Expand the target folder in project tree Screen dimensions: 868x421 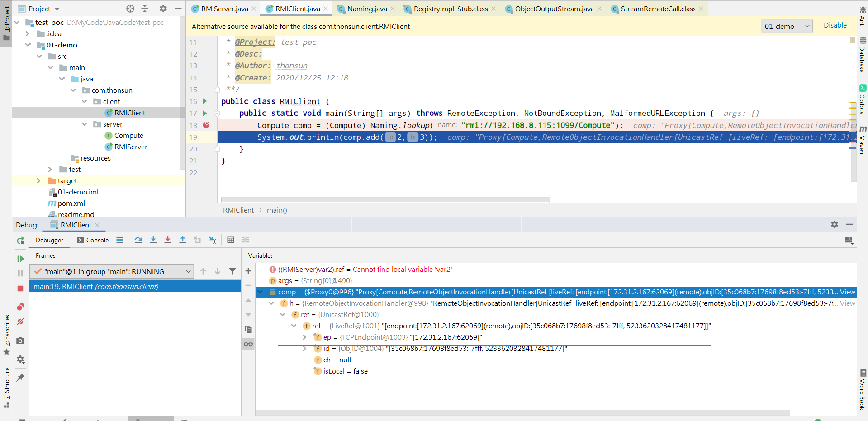coord(38,180)
